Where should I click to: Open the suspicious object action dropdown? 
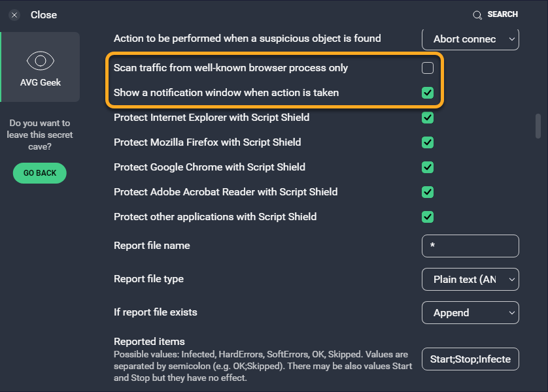click(470, 39)
